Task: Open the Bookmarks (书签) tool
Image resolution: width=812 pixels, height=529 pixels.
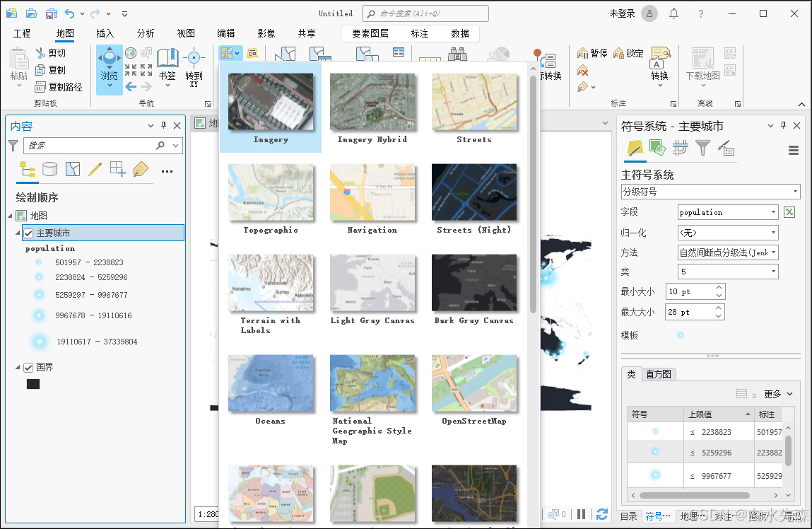Action: pos(167,67)
